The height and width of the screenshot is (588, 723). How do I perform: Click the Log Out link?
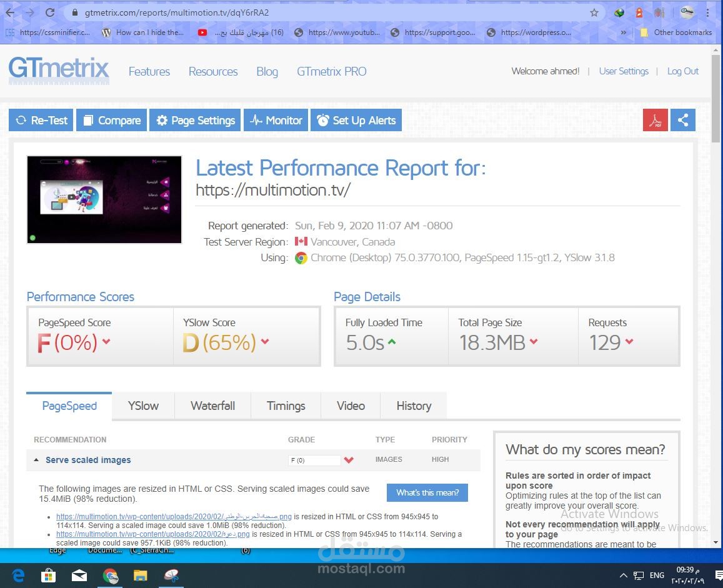click(683, 71)
